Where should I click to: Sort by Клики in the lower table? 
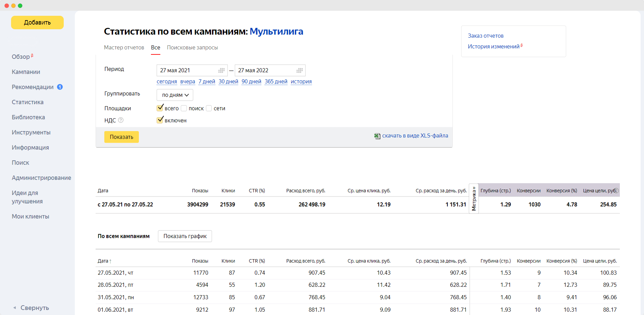pos(228,261)
